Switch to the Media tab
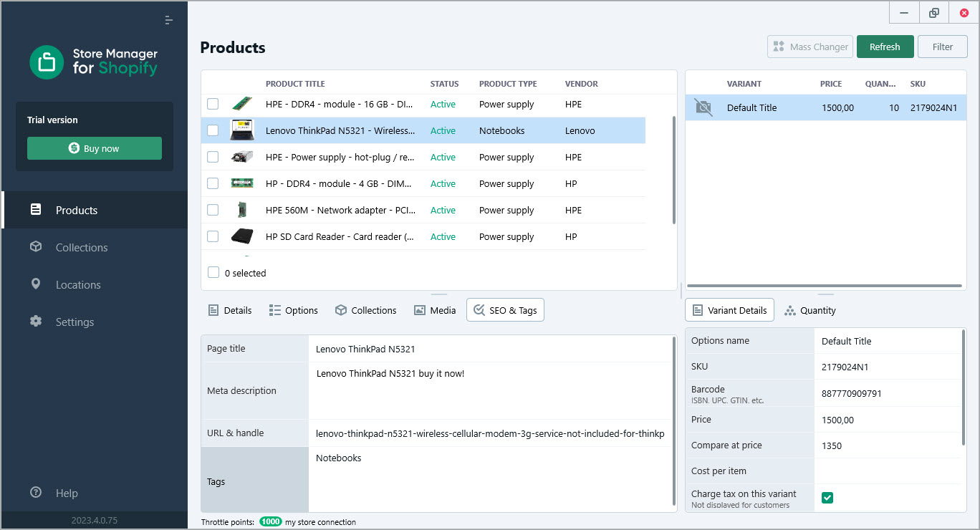Viewport: 980px width, 530px height. coord(435,310)
